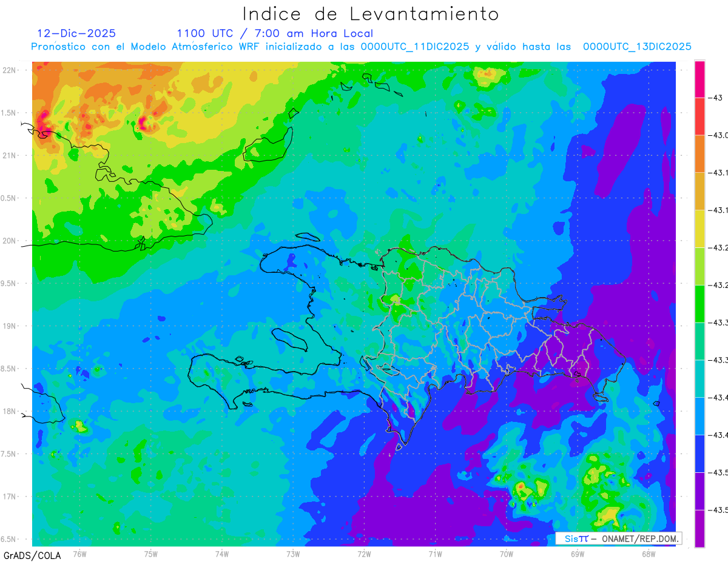Click '1100 UTC / 7:00 am Hora Local'
The height and width of the screenshot is (562, 728).
pos(275,33)
